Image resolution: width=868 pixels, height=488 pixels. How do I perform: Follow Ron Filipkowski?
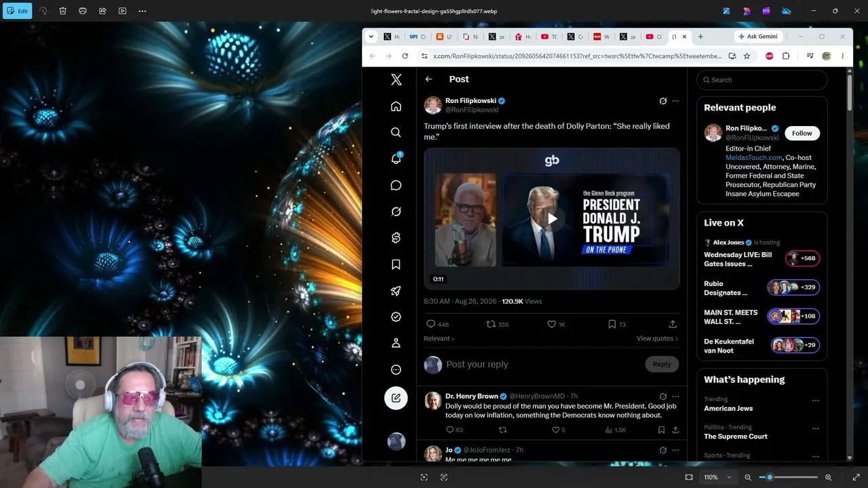(x=802, y=133)
